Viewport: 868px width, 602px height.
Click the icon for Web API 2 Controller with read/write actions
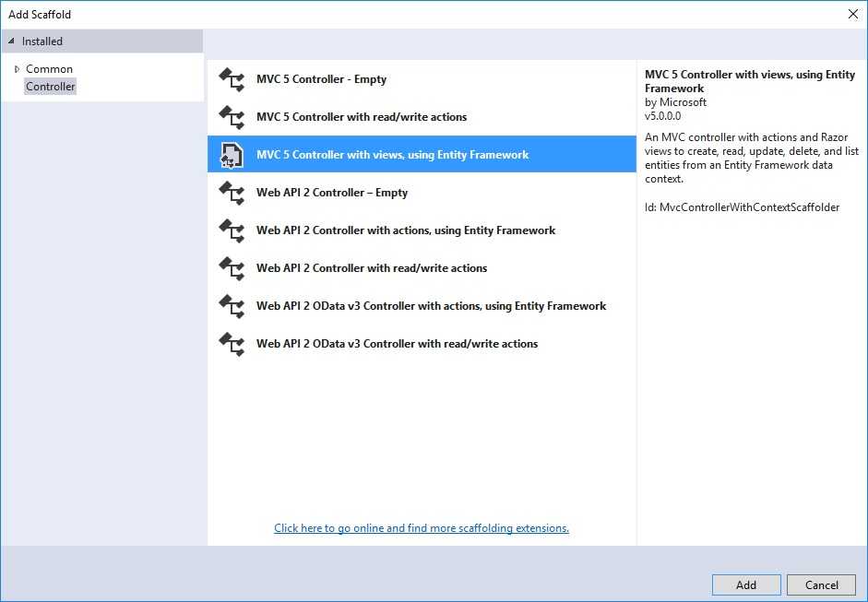tap(232, 267)
